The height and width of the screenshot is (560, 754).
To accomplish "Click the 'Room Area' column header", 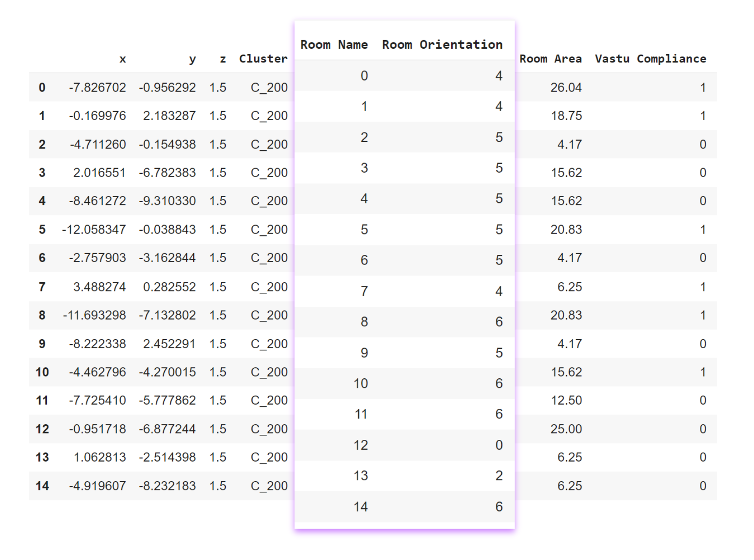I will (550, 59).
